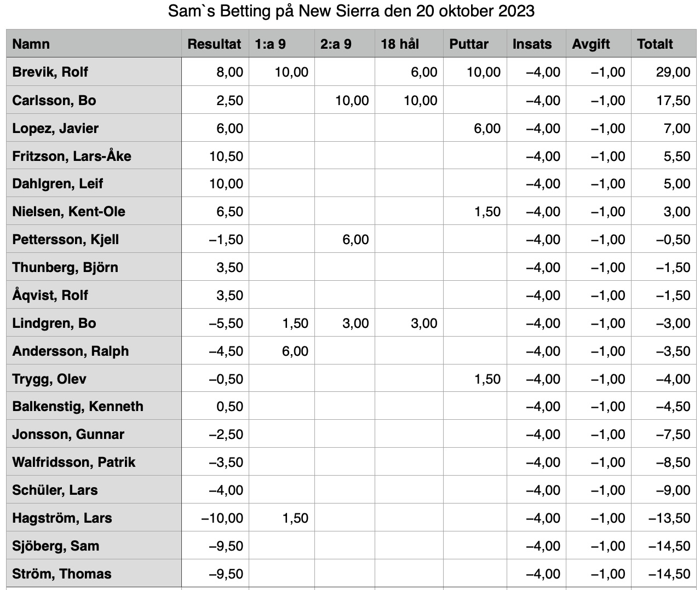This screenshot has height=590, width=700.
Task: Click the Insats column header
Action: tap(536, 44)
